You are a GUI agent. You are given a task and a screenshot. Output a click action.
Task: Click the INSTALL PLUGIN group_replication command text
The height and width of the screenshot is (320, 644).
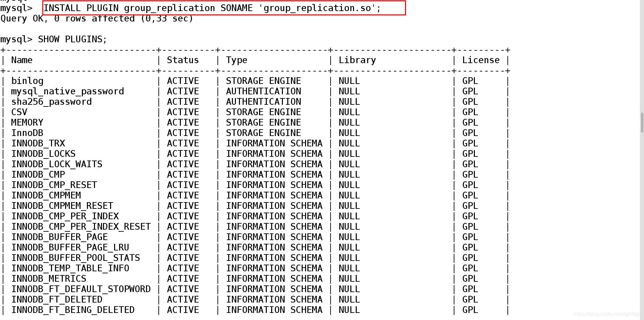click(212, 8)
